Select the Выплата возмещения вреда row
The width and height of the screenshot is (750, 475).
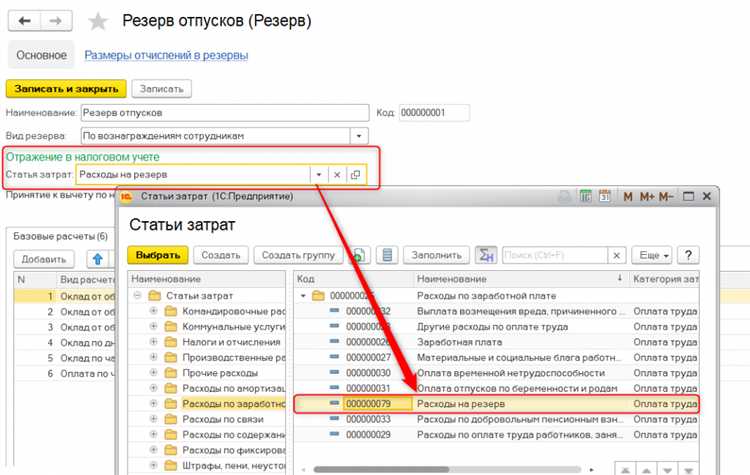coord(496,311)
